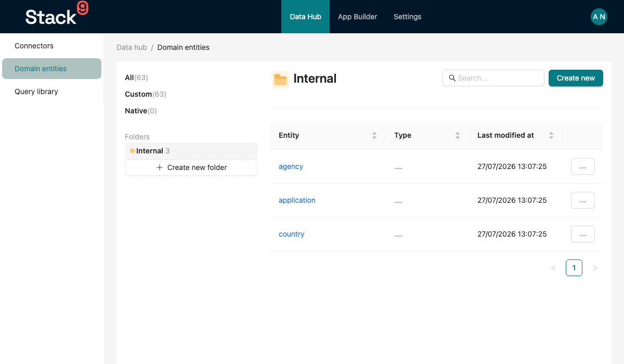Select Domain entities in sidebar
The width and height of the screenshot is (624, 364).
(x=51, y=69)
